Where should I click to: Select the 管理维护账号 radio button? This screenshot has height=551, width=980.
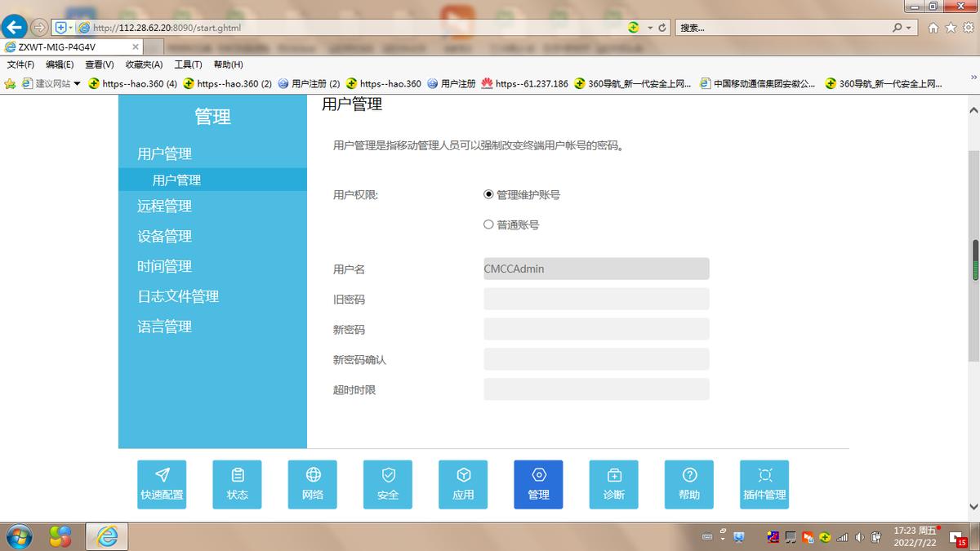(488, 194)
